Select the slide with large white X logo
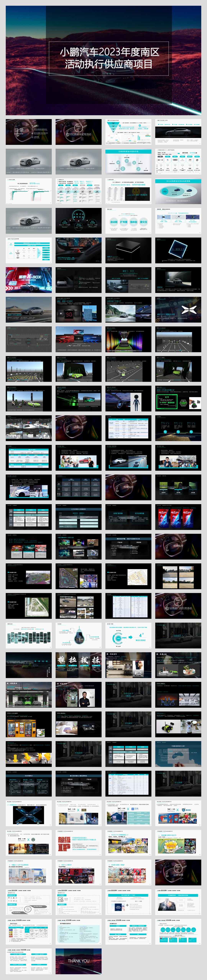This screenshot has width=207, height=980. (x=178, y=309)
